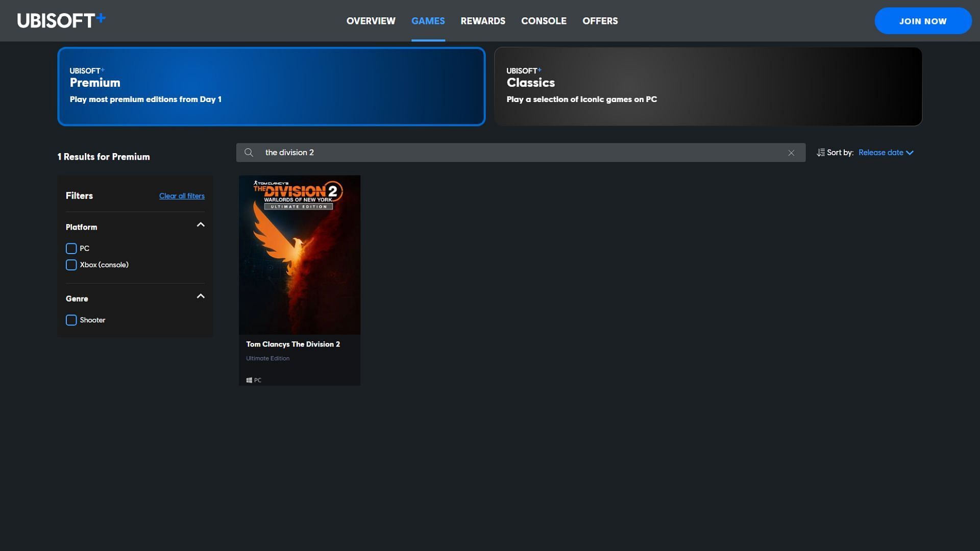Select the Games tab
Screen dimensions: 980x551
(428, 21)
